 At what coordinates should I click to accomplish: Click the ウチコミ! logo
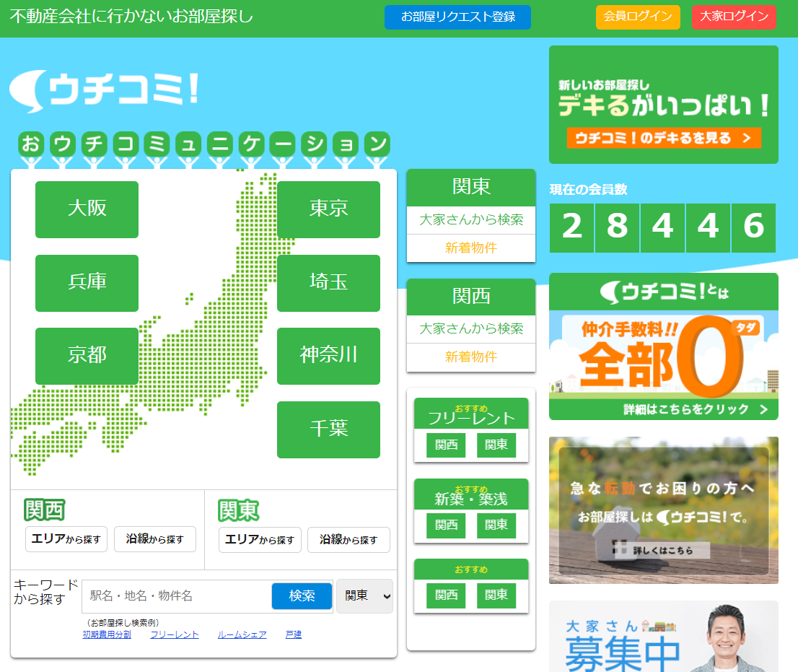105,91
